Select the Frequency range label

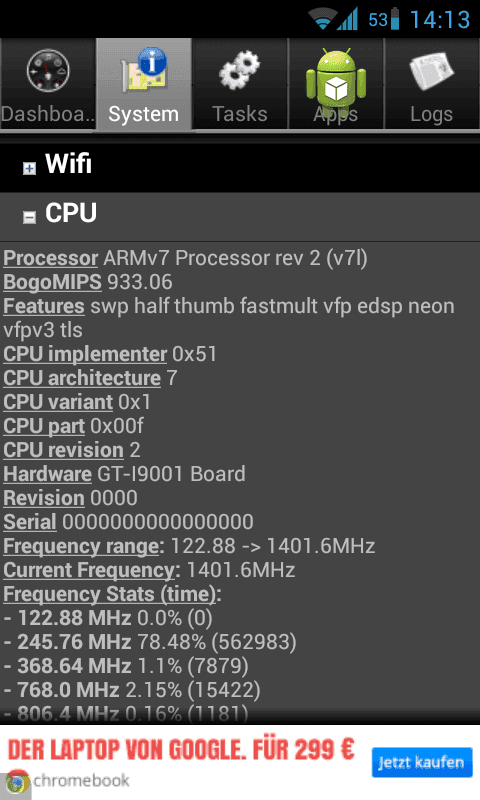point(82,546)
